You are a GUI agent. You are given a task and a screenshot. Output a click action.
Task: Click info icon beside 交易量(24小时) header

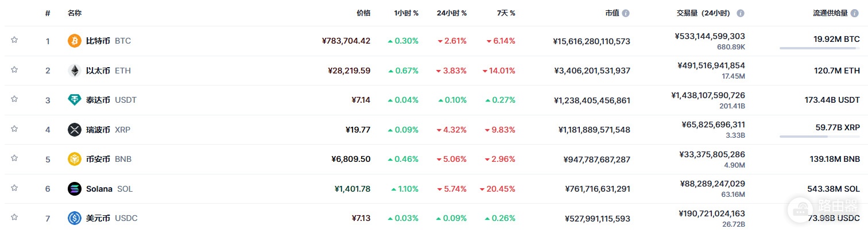coord(741,13)
